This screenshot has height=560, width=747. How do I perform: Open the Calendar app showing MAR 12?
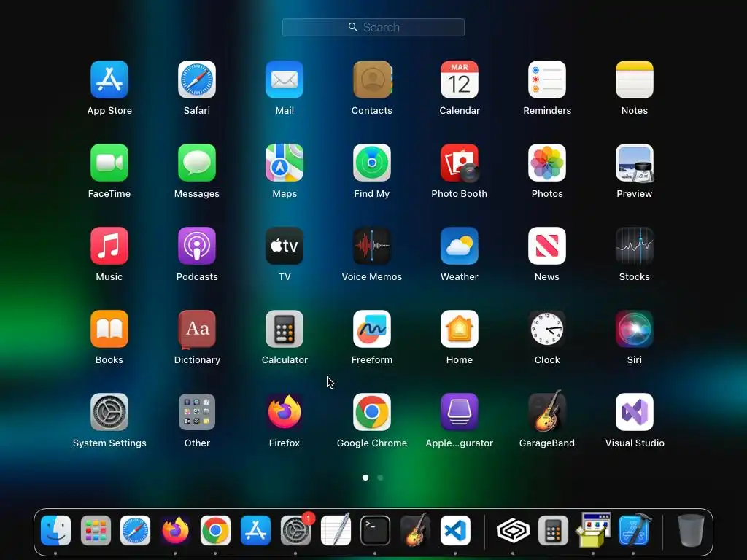pyautogui.click(x=460, y=79)
